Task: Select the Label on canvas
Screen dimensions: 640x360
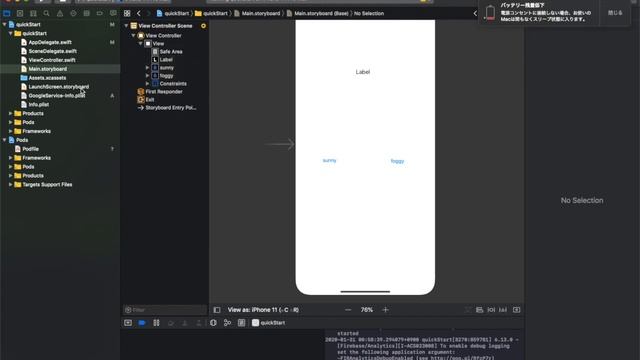Action: (x=362, y=72)
